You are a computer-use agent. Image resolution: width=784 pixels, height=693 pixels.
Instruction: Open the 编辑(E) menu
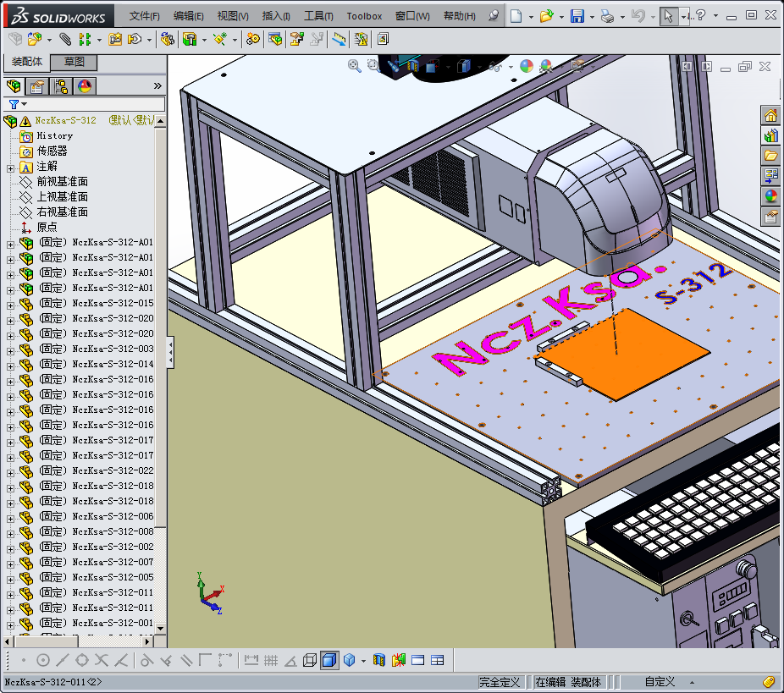[188, 16]
